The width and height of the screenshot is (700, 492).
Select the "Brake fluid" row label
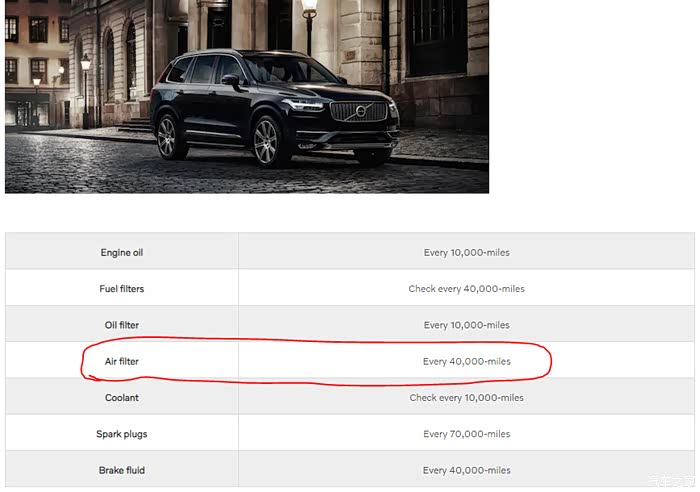click(x=122, y=470)
